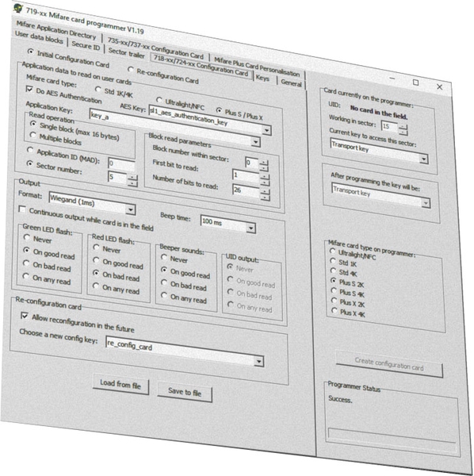
Task: Increase Block number within sector
Action: (x=263, y=163)
